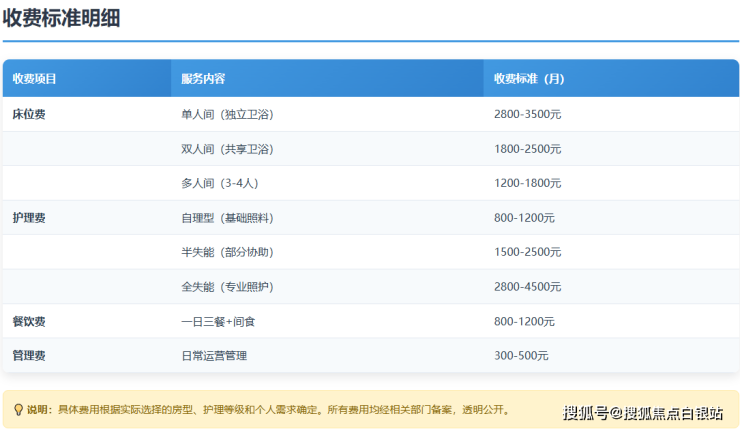Click the 服务内容 column header
This screenshot has height=429, width=740.
203,79
